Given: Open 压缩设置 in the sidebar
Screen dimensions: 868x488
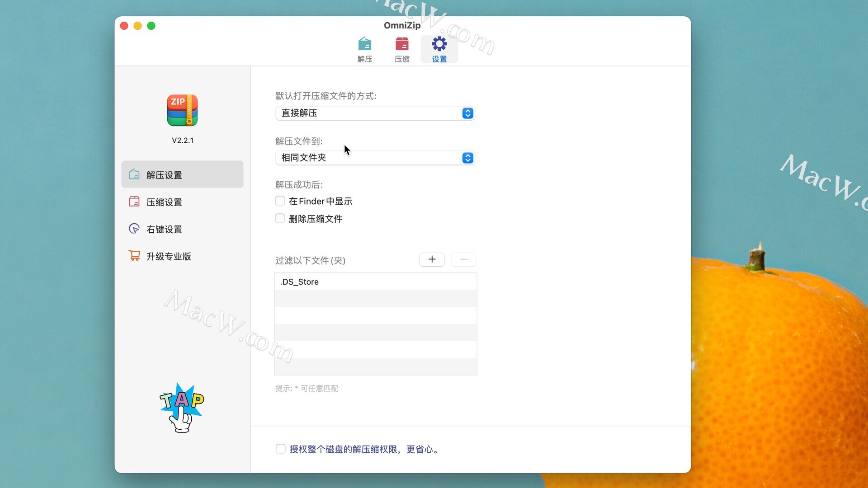Looking at the screenshot, I should [182, 202].
